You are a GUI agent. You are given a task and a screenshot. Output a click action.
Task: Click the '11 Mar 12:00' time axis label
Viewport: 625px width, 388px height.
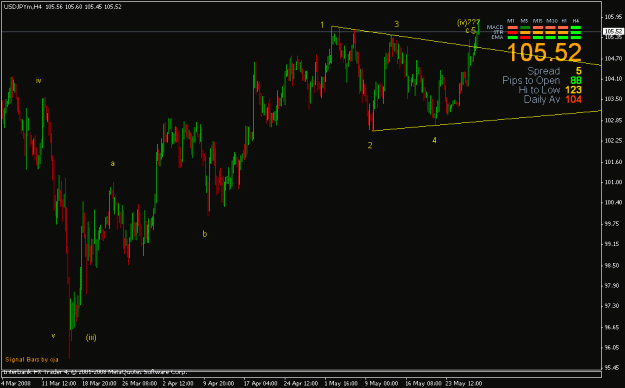click(59, 384)
